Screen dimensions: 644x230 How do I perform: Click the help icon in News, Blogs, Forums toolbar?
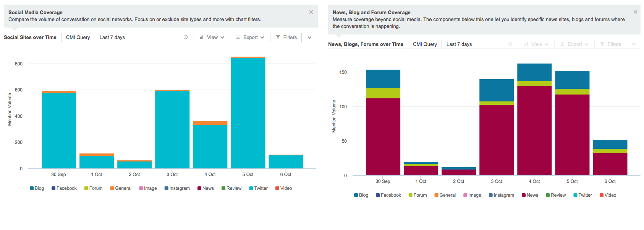coord(510,44)
